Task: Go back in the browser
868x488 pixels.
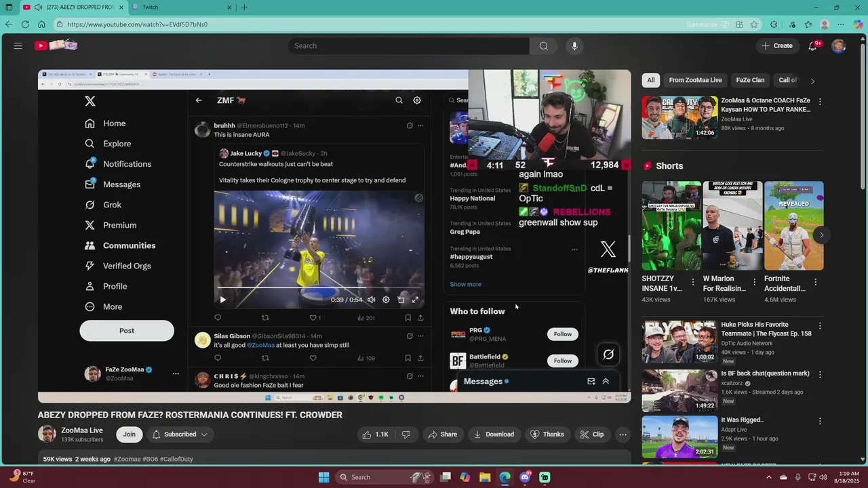Action: click(9, 24)
